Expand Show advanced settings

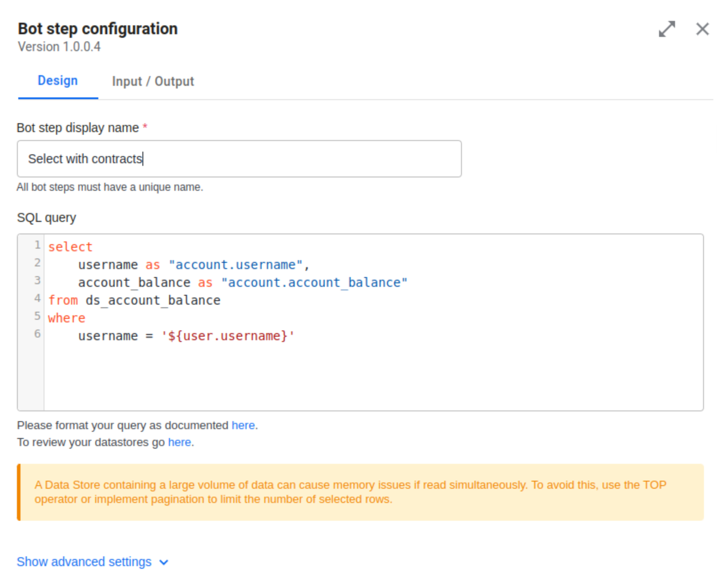coord(93,562)
